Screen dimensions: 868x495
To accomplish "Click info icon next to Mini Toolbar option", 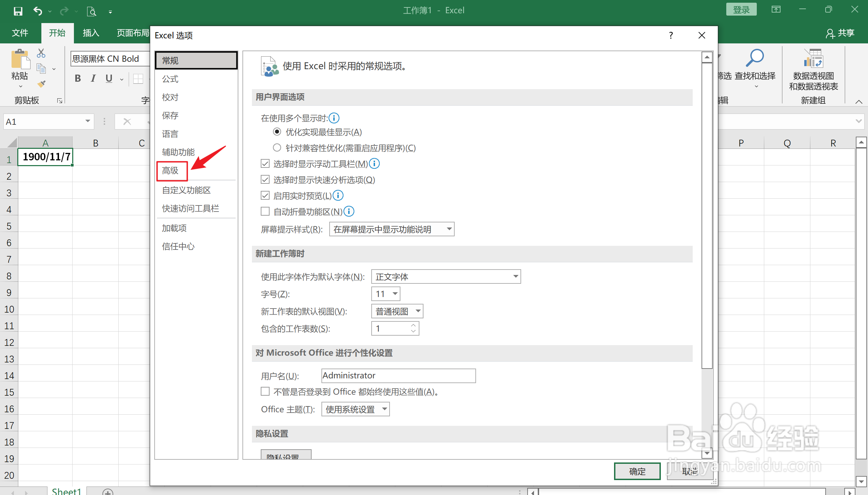I will [374, 163].
